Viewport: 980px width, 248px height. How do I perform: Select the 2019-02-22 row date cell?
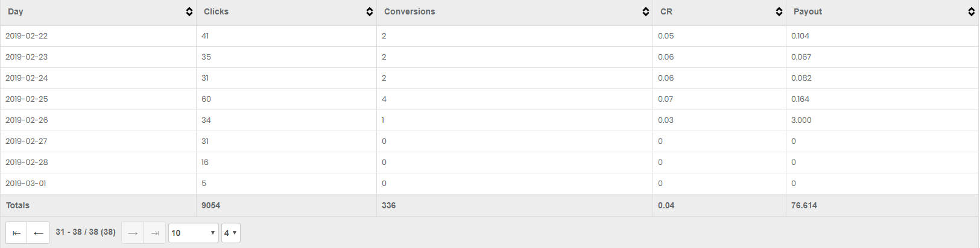[x=27, y=36]
